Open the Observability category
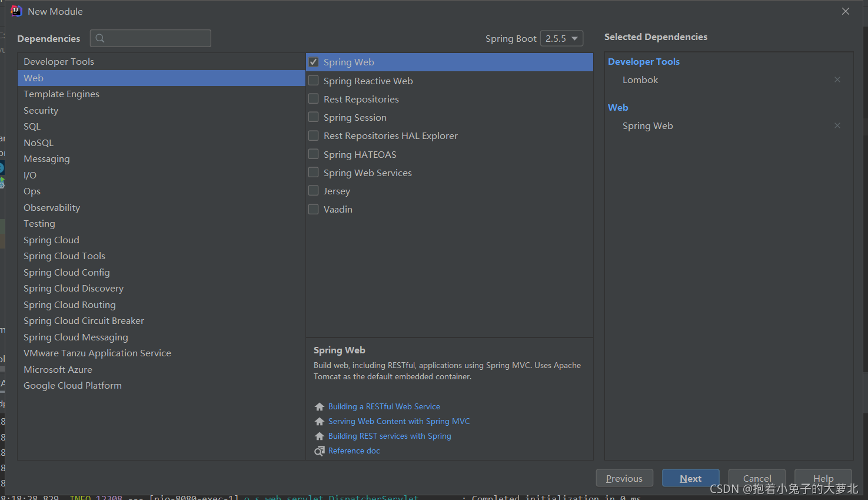Screen dimensions: 868x500 pyautogui.click(x=161, y=207)
